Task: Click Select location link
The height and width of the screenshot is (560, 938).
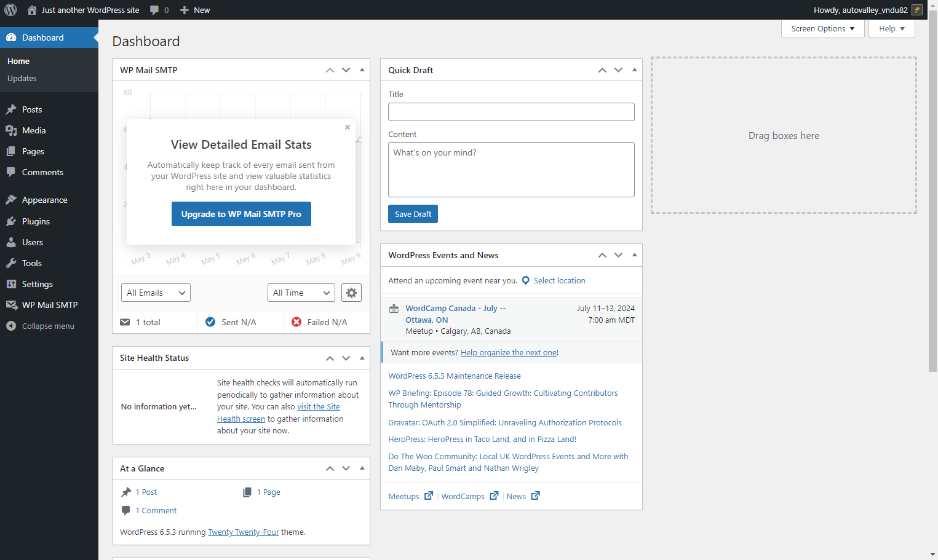Action: [x=559, y=280]
